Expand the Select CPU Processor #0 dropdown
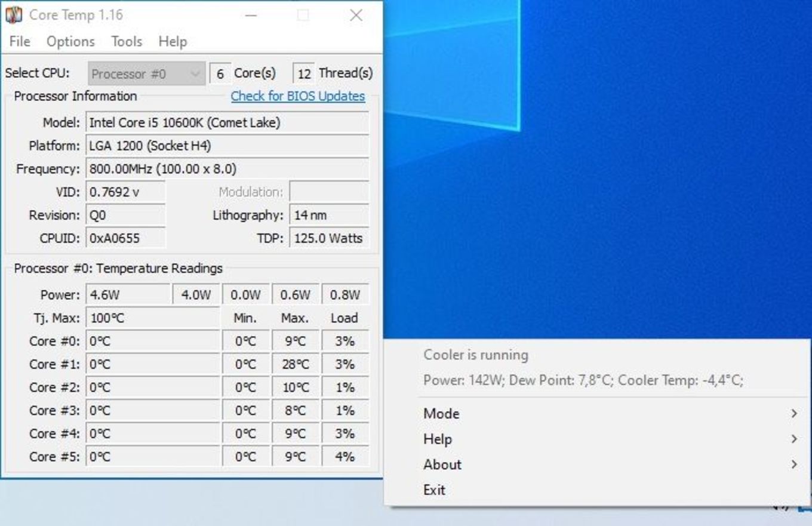This screenshot has width=812, height=526. click(147, 74)
